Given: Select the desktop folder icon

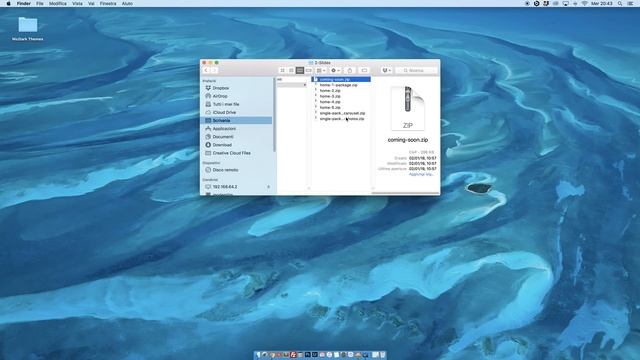Looking at the screenshot, I should pyautogui.click(x=28, y=24).
